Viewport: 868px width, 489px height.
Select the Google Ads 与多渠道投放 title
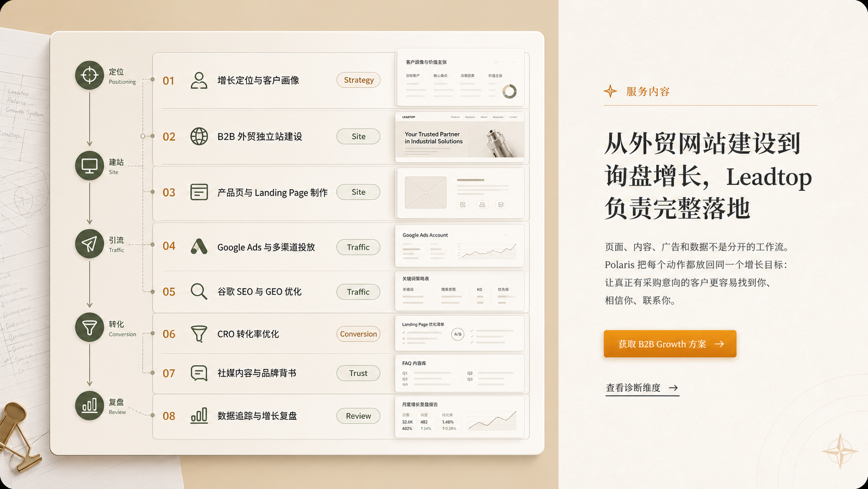tap(266, 247)
